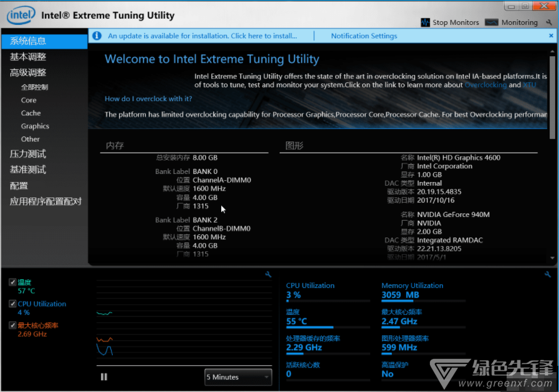
Task: Open 基准测试 page
Action: 28,170
